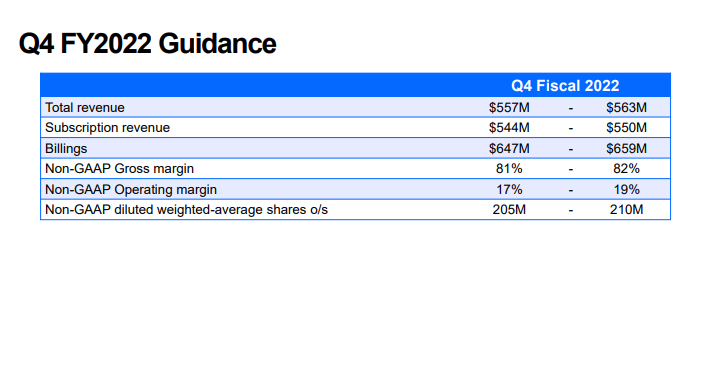The height and width of the screenshot is (388, 718).
Task: Select the $544M subscription revenue value
Action: (509, 128)
